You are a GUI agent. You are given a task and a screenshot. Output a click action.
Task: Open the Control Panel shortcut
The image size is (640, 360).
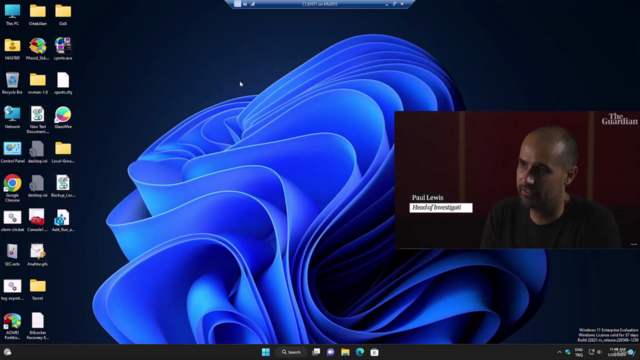coord(12,152)
